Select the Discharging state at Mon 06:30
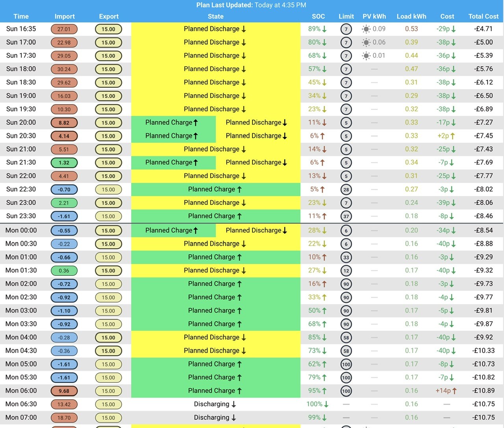 (215, 404)
